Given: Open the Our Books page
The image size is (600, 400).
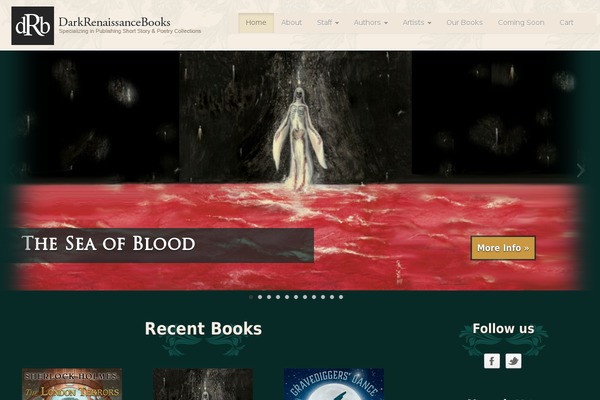Looking at the screenshot, I should (x=465, y=23).
